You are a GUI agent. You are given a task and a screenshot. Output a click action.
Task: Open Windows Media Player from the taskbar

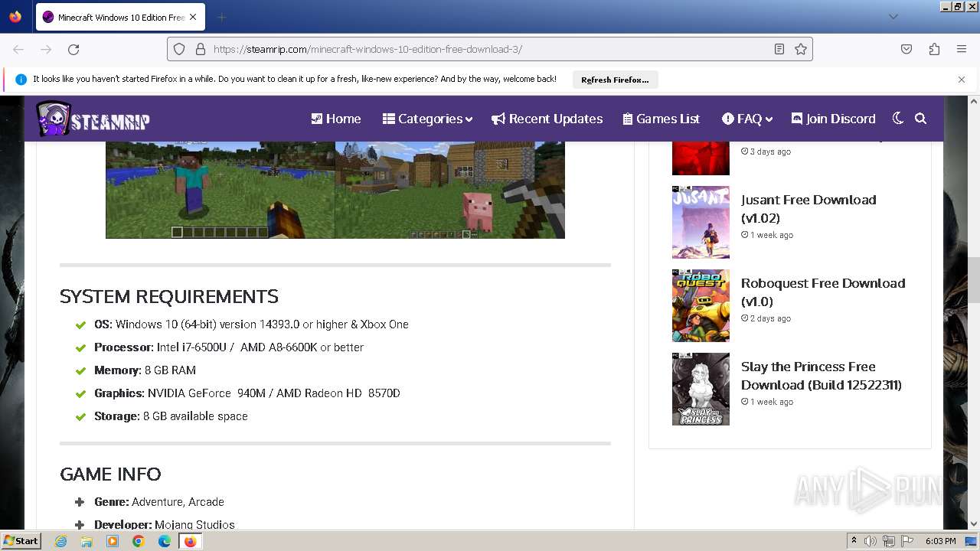[113, 541]
